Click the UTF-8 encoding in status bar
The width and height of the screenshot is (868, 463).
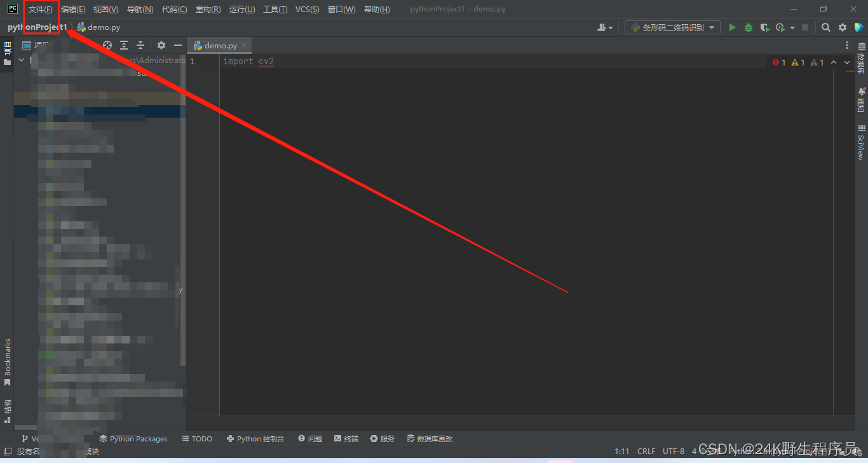point(674,452)
